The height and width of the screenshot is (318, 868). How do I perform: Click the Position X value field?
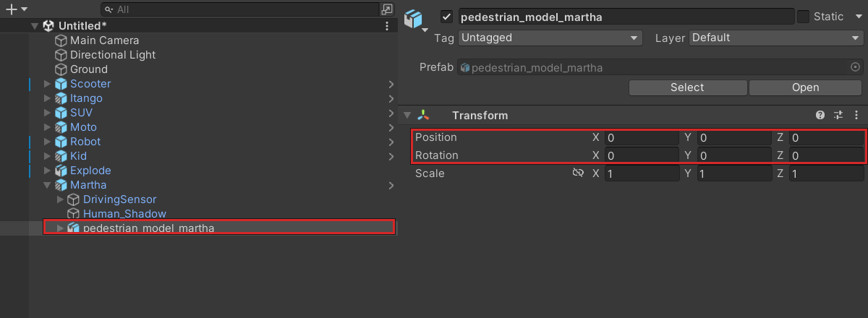pyautogui.click(x=641, y=137)
